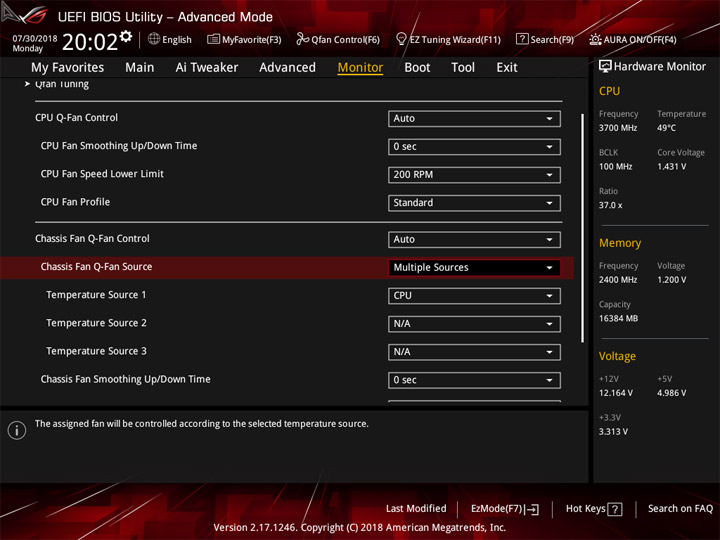Screen dimensions: 720x540
Task: Click the Last Modified button
Action: (x=416, y=509)
